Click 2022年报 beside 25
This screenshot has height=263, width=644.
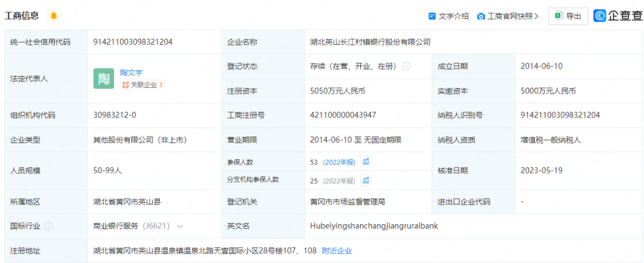[339, 181]
